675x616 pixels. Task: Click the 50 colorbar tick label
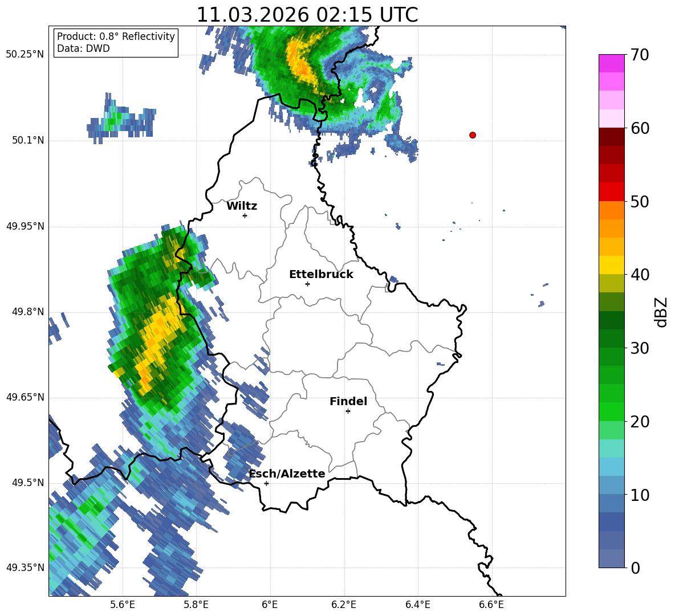pos(640,201)
